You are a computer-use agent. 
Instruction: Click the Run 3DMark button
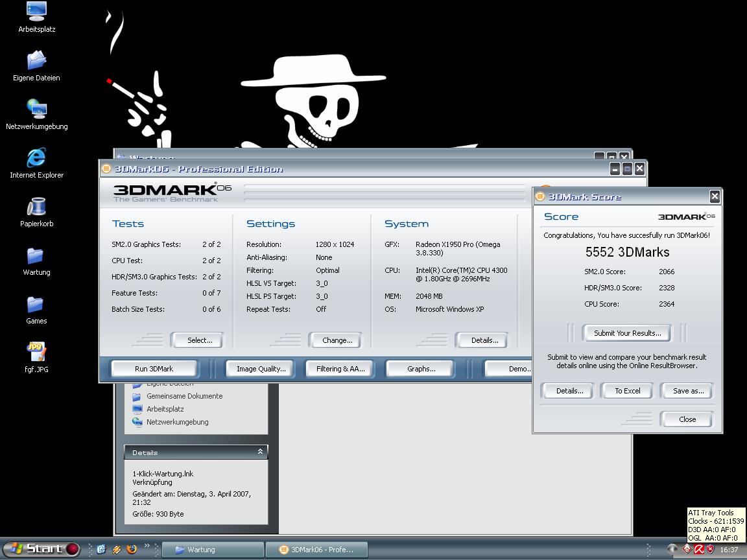154,369
